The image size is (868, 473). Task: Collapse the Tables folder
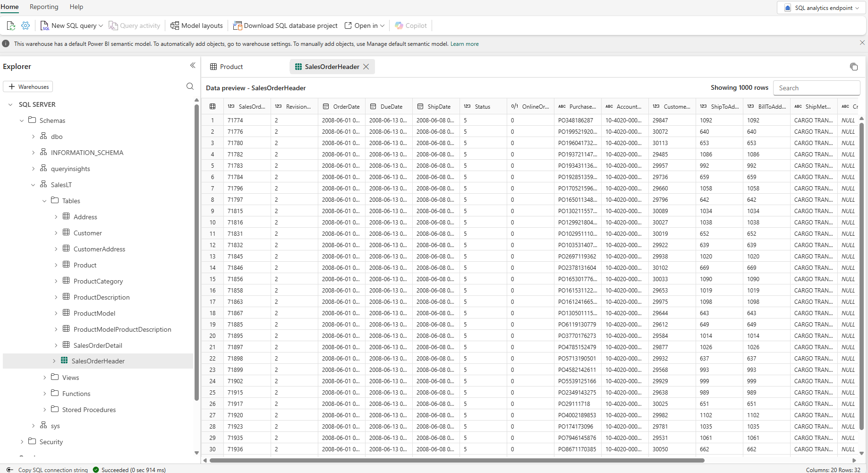44,201
